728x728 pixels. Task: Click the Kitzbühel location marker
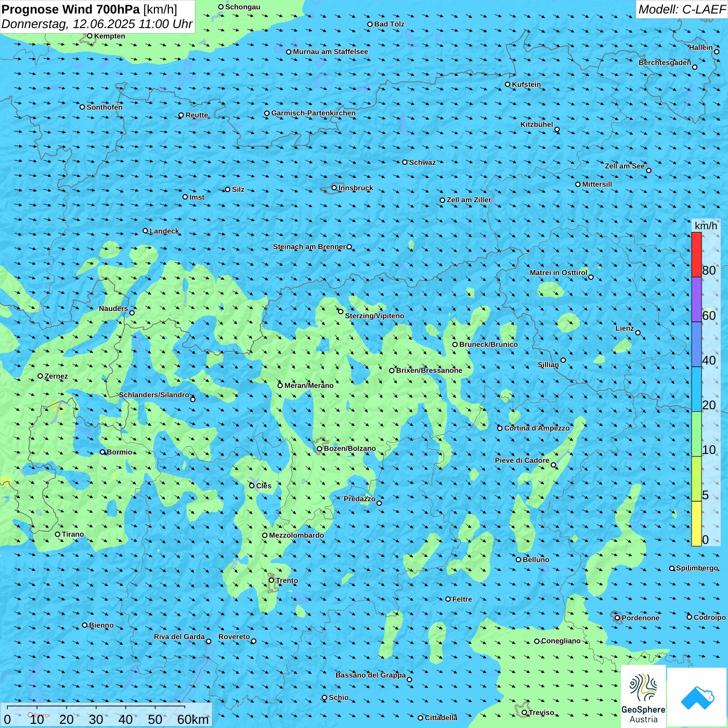click(x=557, y=129)
